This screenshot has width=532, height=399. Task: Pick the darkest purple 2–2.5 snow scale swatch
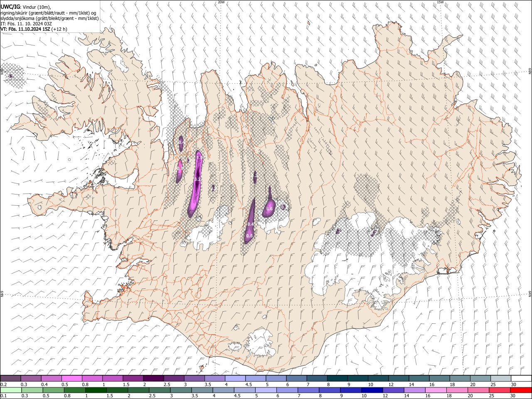point(153,378)
